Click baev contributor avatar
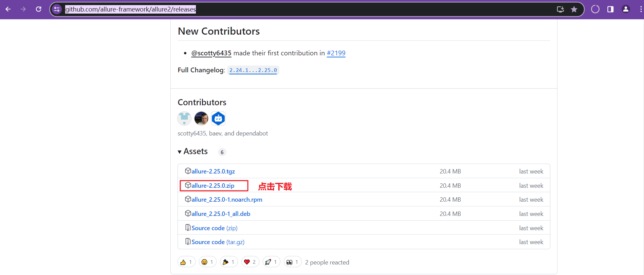 201,118
